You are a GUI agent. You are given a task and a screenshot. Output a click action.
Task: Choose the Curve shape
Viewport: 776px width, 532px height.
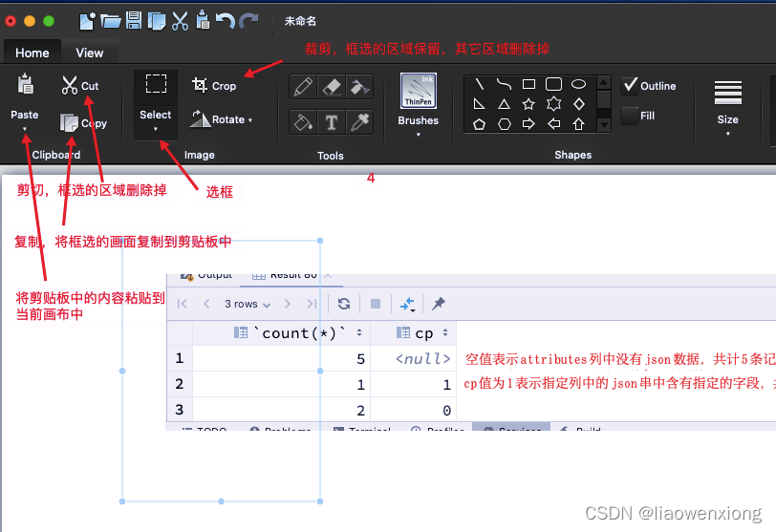[x=504, y=84]
